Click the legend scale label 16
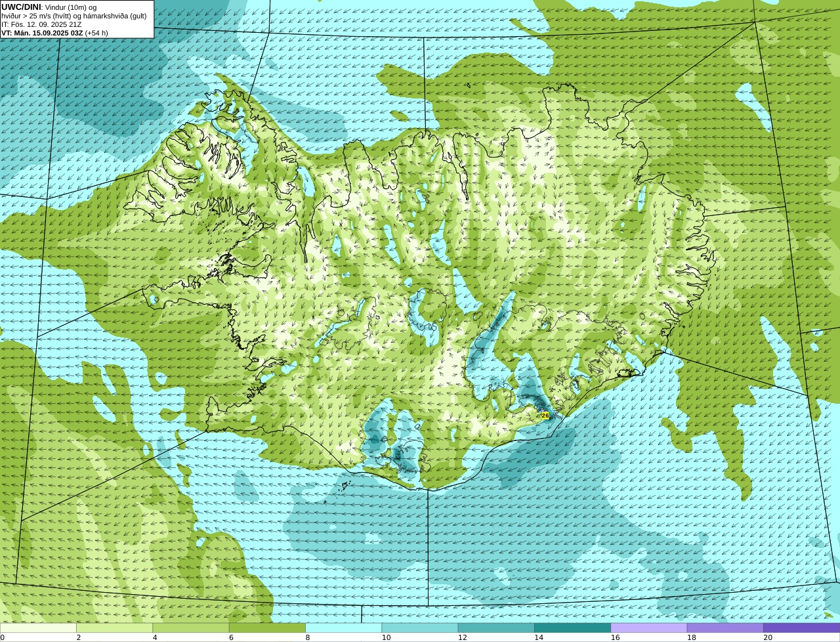840x642 pixels. pos(615,637)
